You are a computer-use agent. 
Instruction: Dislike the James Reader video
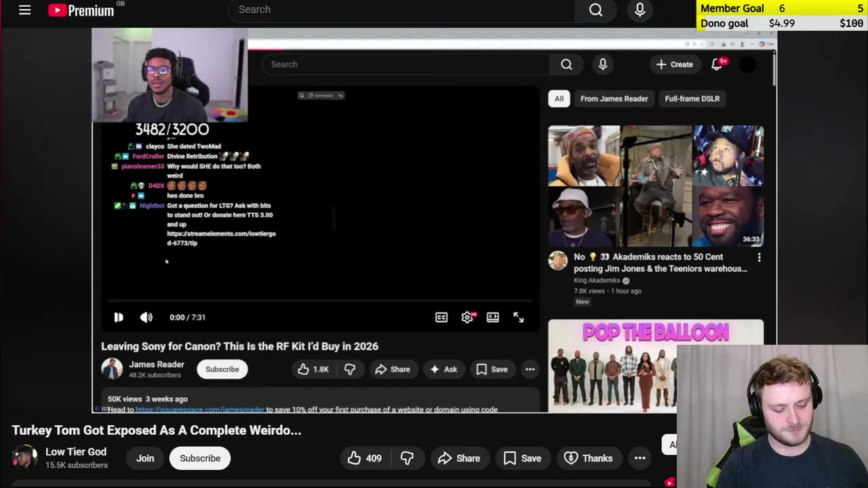pyautogui.click(x=350, y=369)
